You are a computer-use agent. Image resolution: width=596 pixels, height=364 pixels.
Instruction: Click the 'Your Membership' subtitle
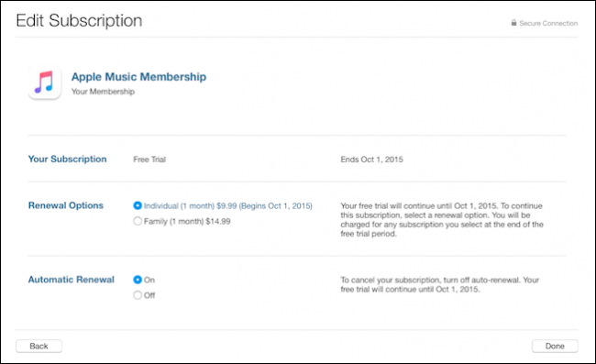pos(103,92)
